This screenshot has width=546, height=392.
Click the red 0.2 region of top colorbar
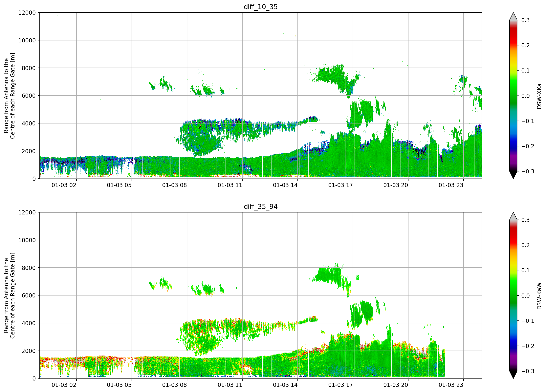click(x=513, y=46)
